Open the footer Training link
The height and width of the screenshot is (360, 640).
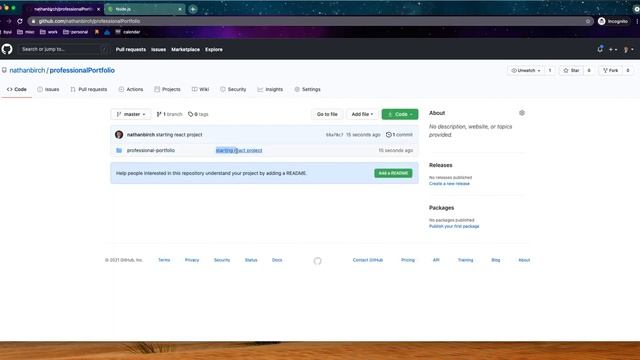(465, 260)
